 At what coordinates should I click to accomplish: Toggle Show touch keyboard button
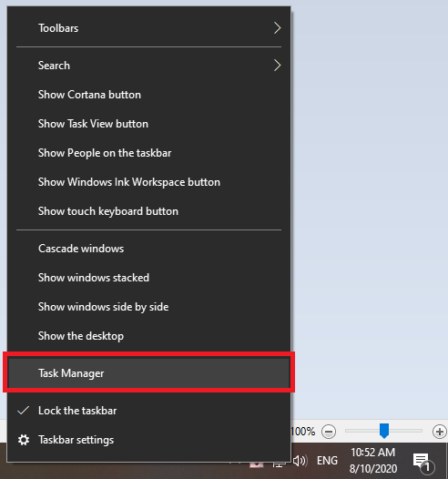(148, 211)
